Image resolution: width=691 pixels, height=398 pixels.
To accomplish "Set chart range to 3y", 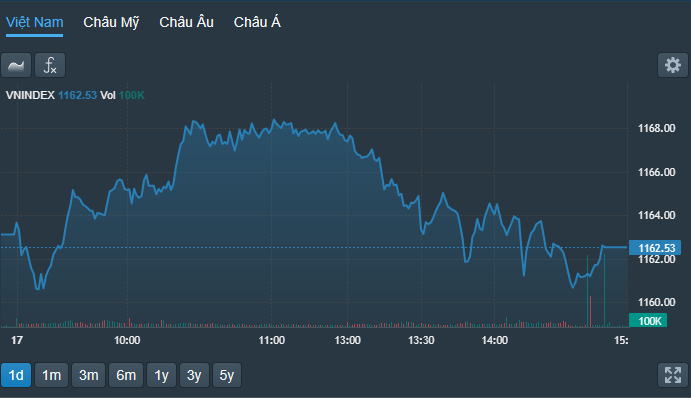I will pos(194,375).
